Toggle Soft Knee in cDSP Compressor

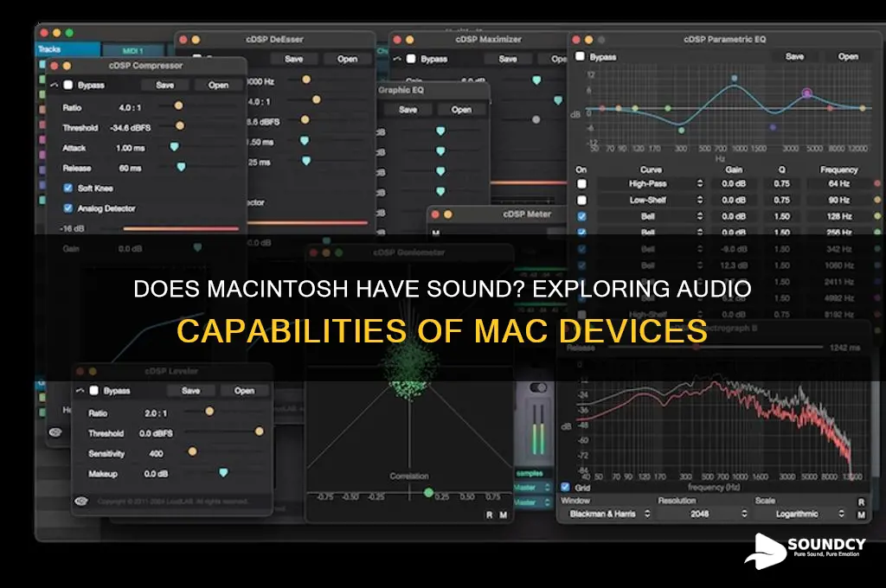67,188
